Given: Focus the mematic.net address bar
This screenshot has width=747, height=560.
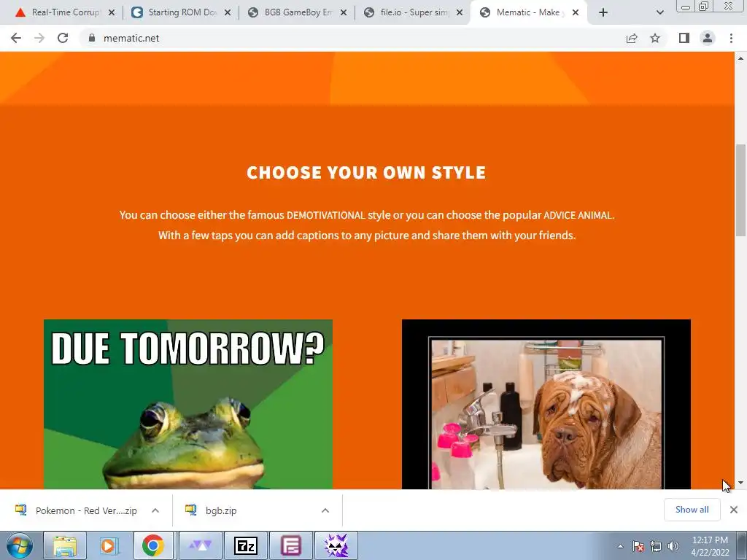Looking at the screenshot, I should click(x=352, y=38).
